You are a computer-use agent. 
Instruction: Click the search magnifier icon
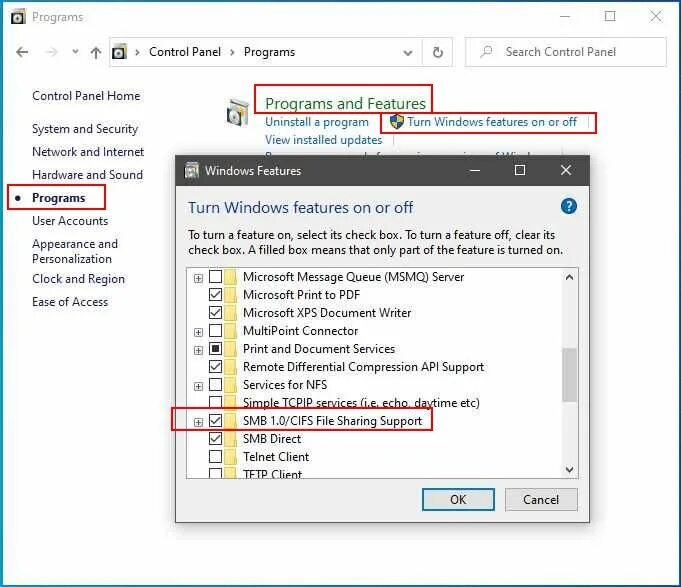[486, 52]
